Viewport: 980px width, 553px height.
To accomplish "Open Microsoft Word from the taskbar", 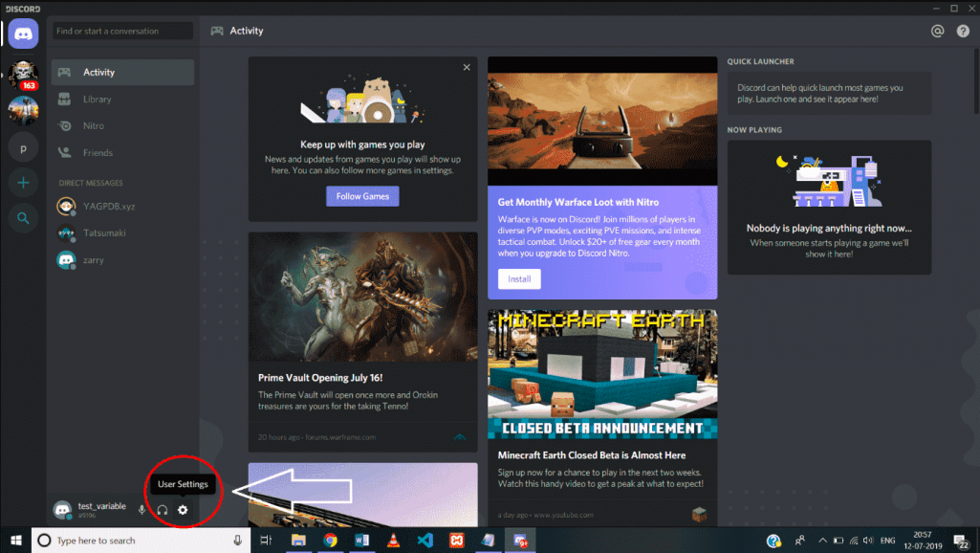I will click(361, 541).
